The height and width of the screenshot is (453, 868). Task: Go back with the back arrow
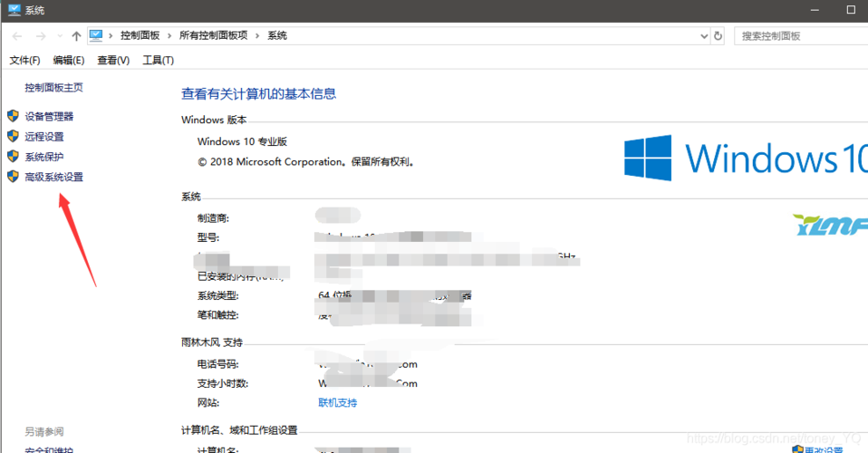(17, 36)
